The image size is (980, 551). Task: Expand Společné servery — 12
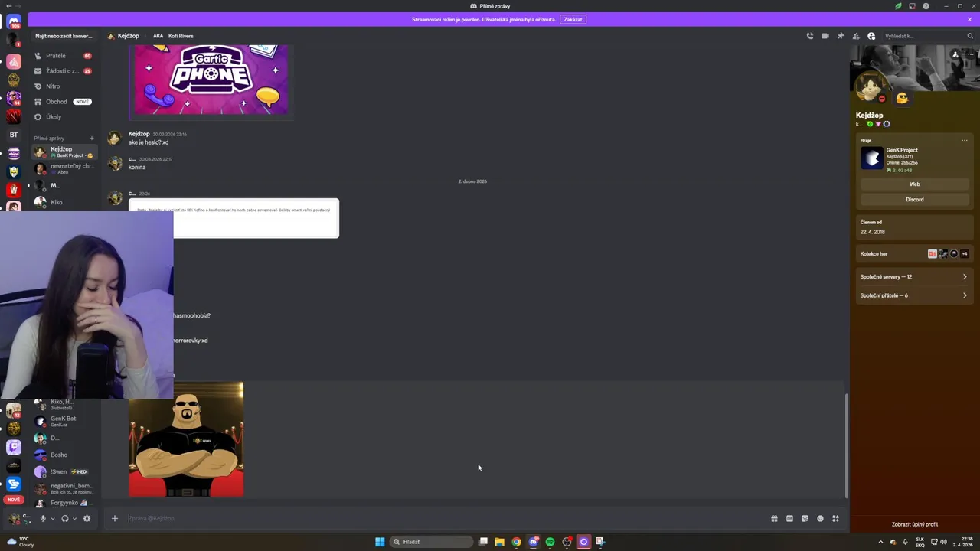(x=914, y=277)
